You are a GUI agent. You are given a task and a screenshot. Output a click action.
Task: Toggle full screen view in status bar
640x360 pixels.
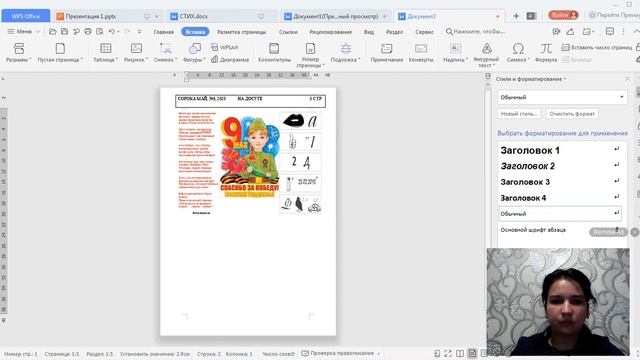tap(448, 353)
